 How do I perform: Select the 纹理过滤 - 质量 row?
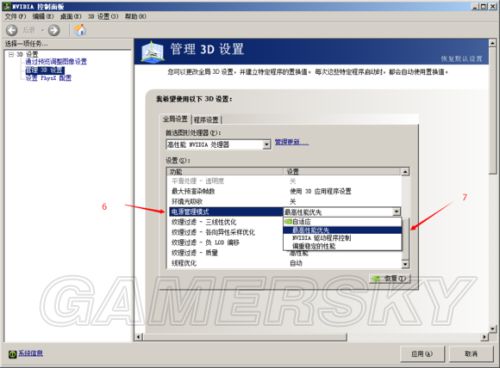click(x=226, y=253)
